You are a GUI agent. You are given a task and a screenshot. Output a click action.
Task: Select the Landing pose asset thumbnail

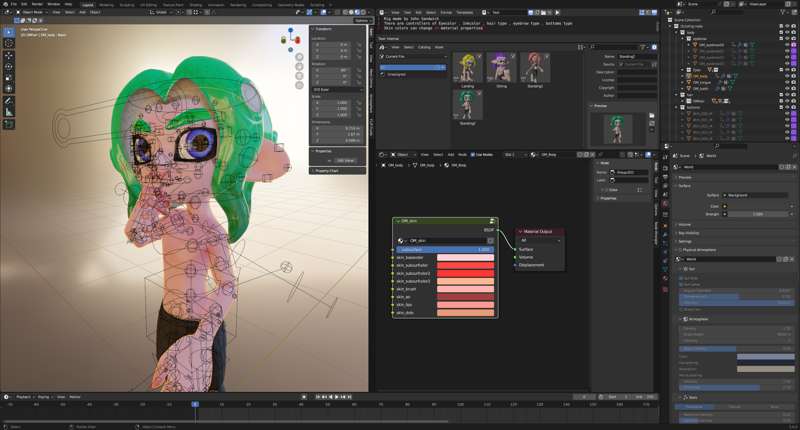click(x=467, y=68)
